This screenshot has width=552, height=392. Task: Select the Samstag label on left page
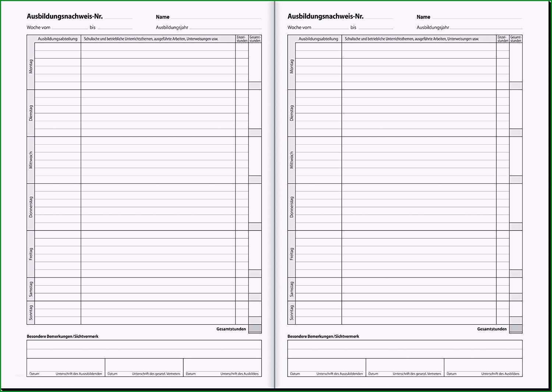tap(31, 289)
